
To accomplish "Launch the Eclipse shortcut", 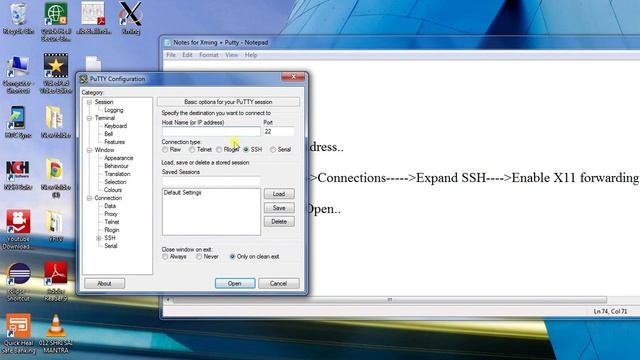I will click(x=18, y=282).
